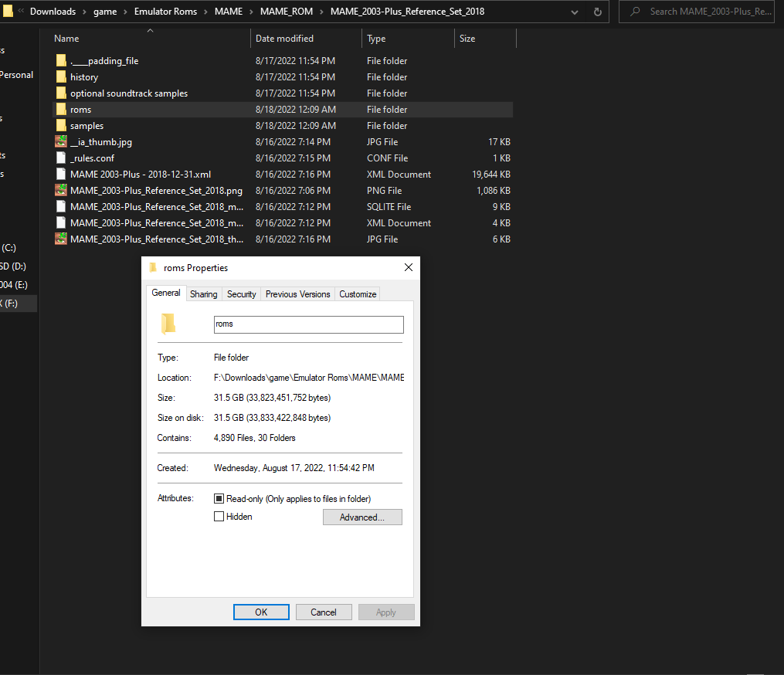
Task: Click the _rules.conf file icon
Action: pyautogui.click(x=61, y=158)
